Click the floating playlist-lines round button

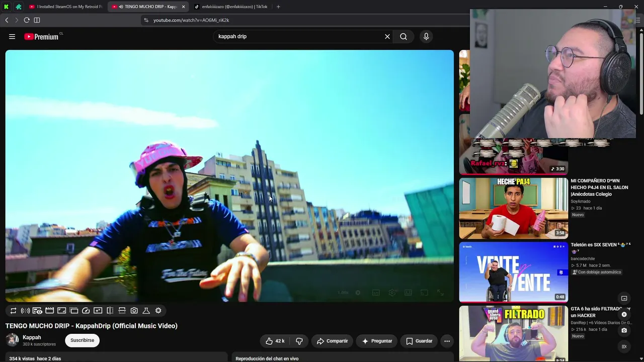624,346
